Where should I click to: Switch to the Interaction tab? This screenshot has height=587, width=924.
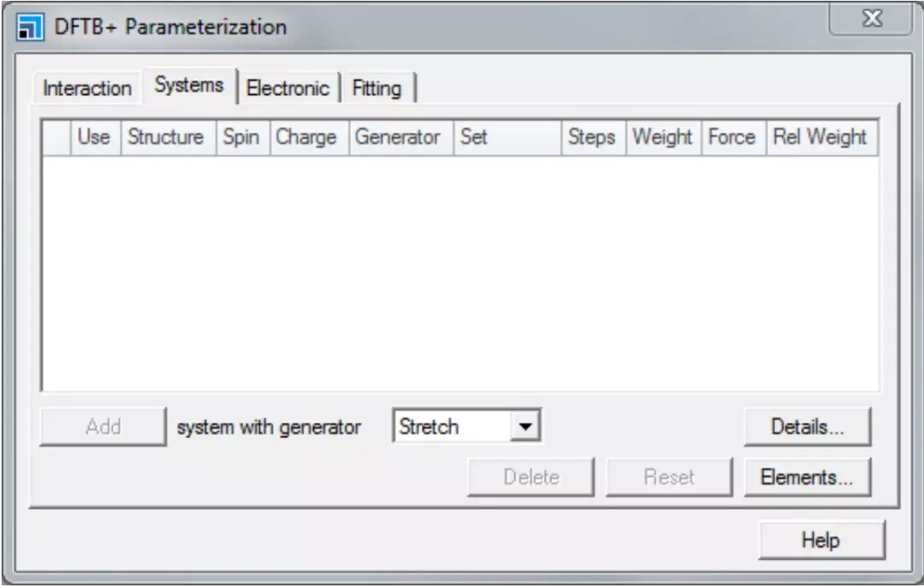pyautogui.click(x=87, y=88)
